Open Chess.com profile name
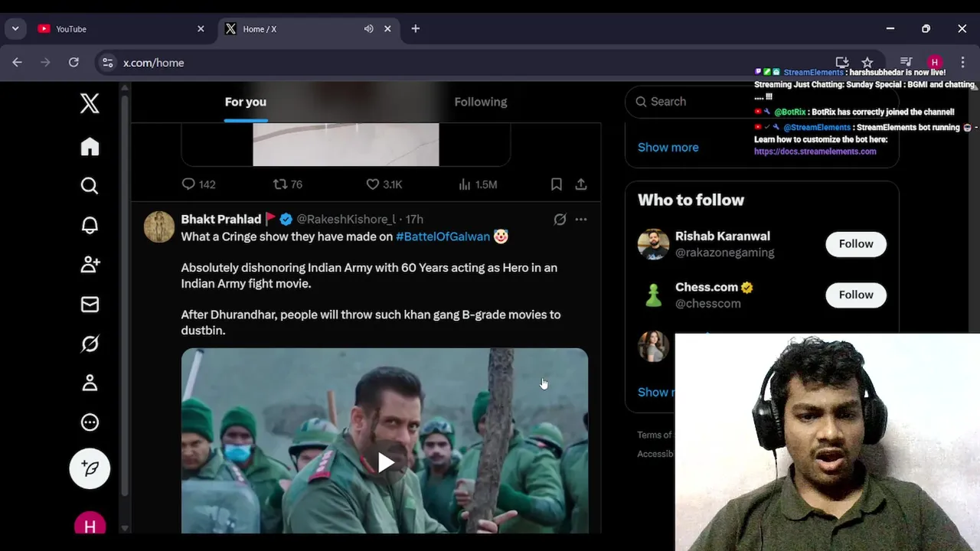The height and width of the screenshot is (551, 980). [707, 287]
